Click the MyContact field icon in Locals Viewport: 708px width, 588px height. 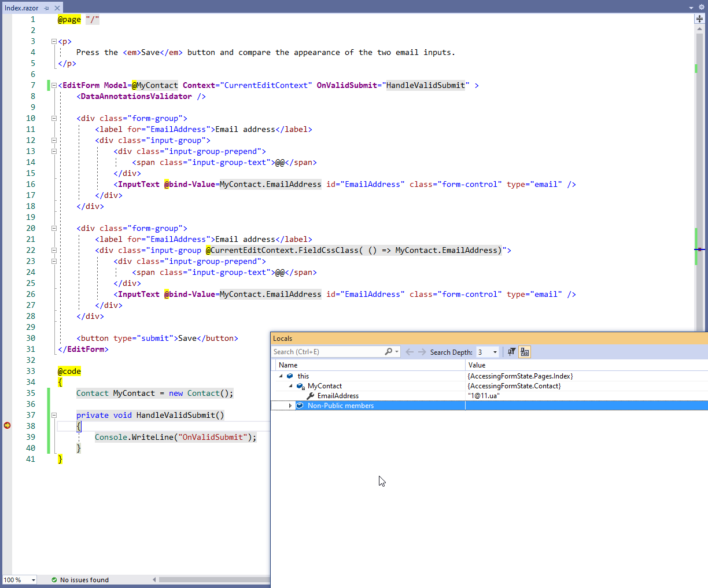click(x=300, y=386)
